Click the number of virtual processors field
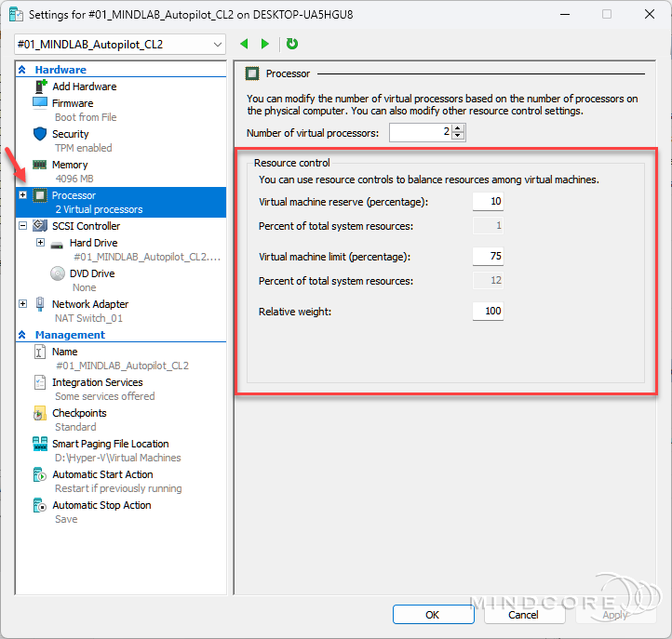672x639 pixels. [x=420, y=132]
